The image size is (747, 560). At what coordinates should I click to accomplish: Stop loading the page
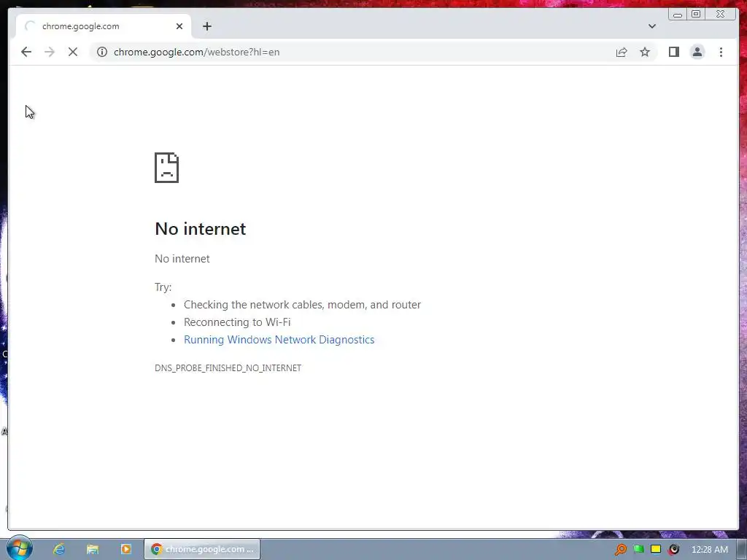73,52
